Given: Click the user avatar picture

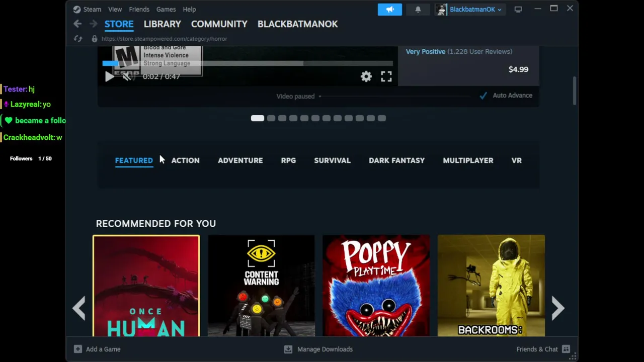Looking at the screenshot, I should click(441, 9).
